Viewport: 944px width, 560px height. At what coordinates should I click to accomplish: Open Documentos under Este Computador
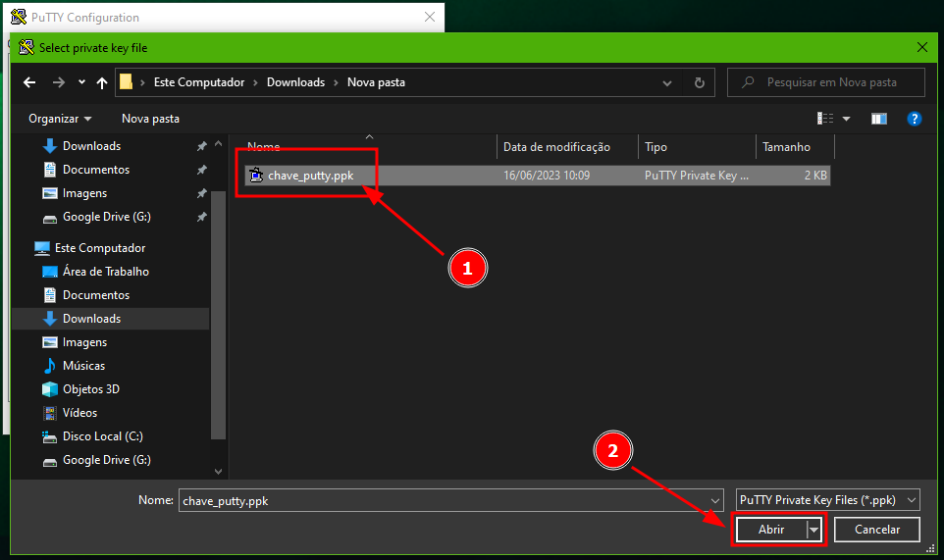click(96, 295)
